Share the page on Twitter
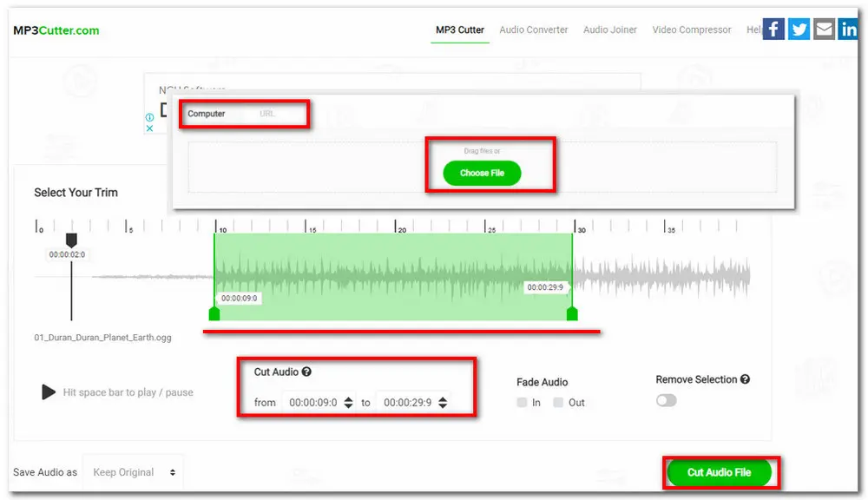The width and height of the screenshot is (868, 500). pos(799,29)
